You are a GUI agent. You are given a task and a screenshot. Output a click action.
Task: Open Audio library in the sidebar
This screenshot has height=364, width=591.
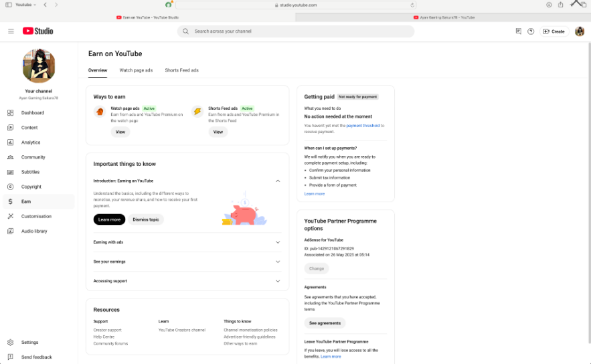(x=38, y=231)
